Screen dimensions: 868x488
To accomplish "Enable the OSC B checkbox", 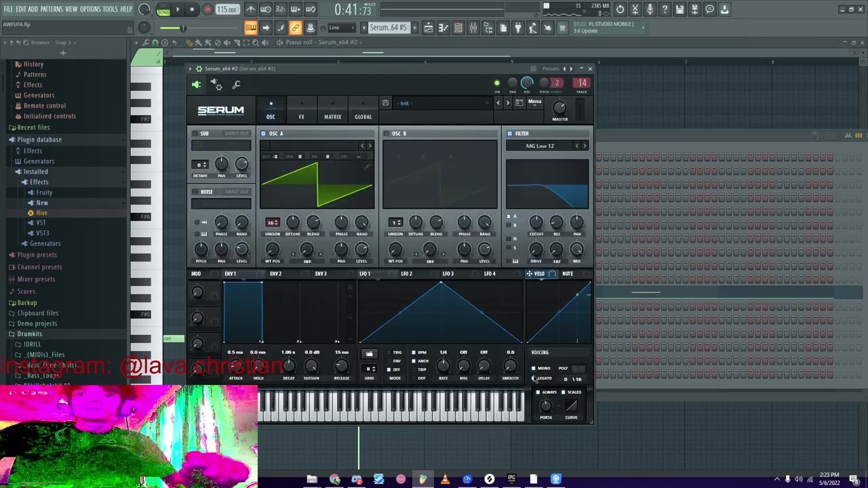I will tap(387, 134).
